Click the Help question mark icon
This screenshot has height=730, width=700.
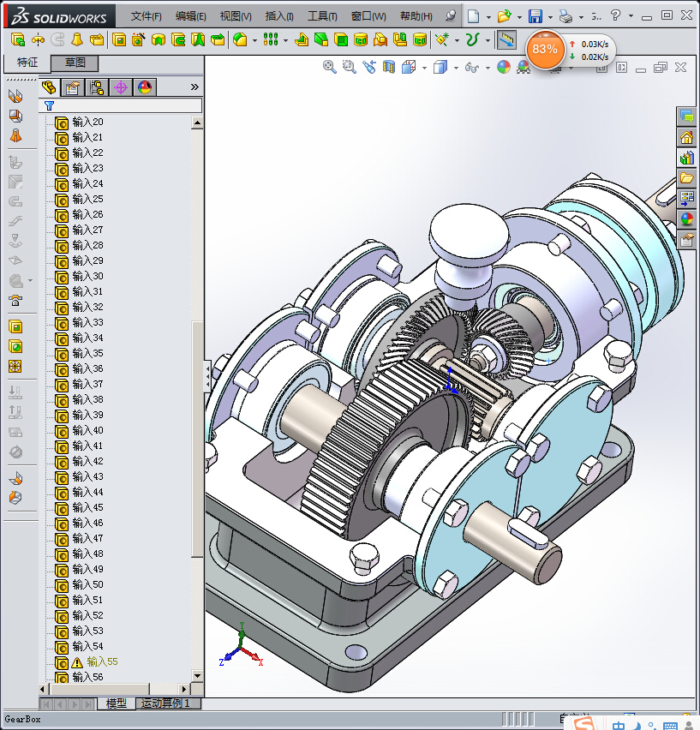pos(616,15)
